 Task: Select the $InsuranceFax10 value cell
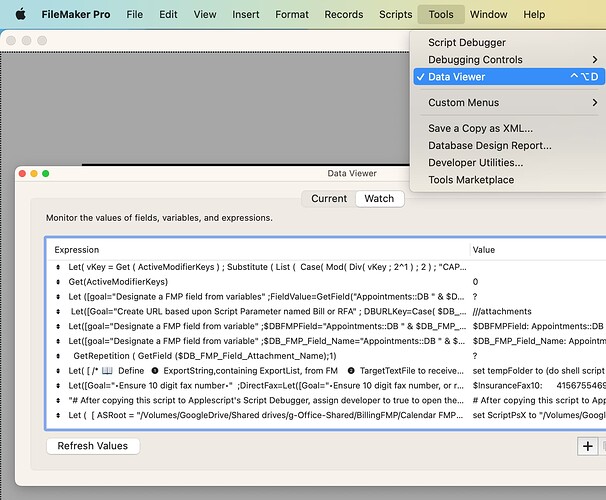tap(539, 386)
